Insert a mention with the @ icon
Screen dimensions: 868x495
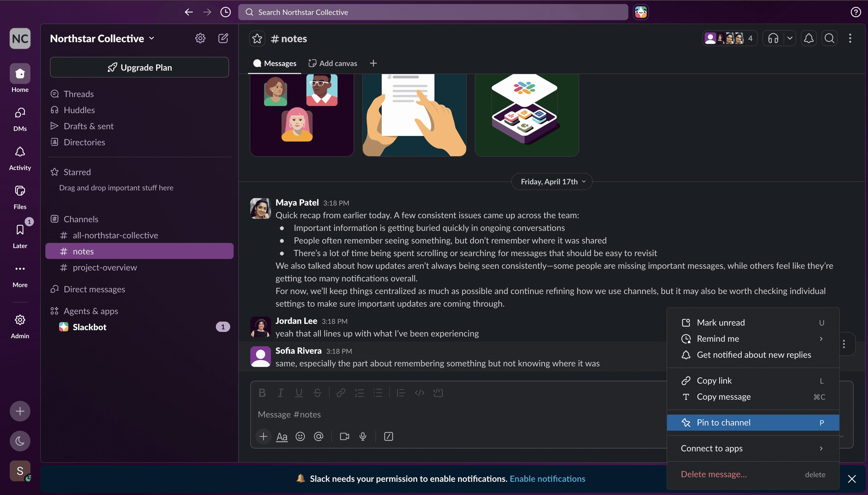click(318, 436)
